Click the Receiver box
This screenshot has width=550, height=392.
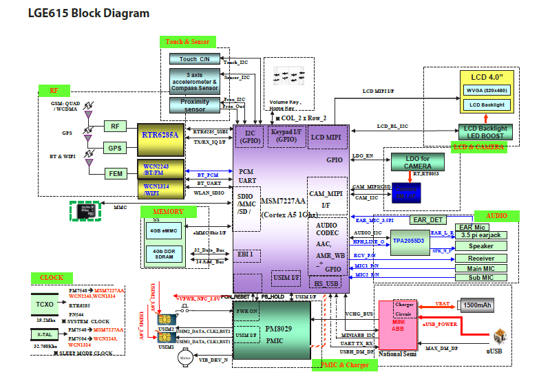tap(481, 258)
